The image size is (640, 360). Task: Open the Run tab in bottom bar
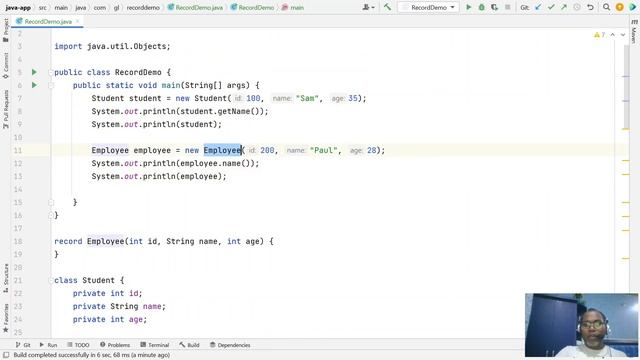[48, 345]
